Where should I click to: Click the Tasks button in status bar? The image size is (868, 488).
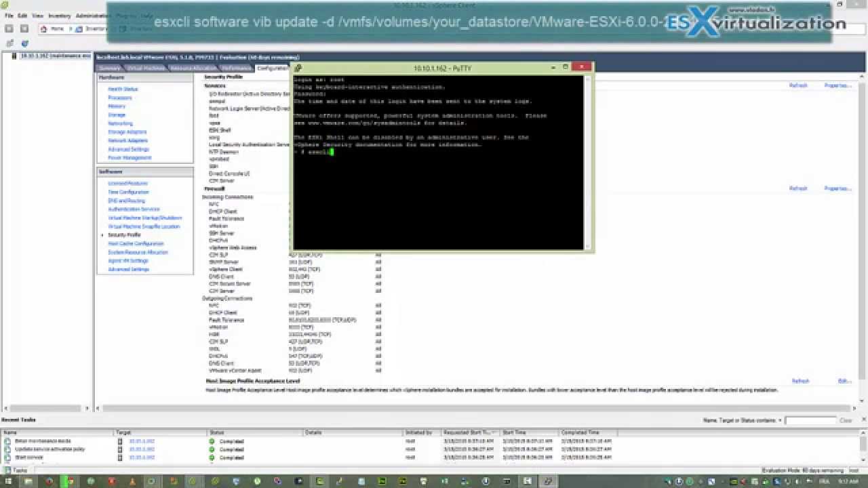[x=17, y=470]
